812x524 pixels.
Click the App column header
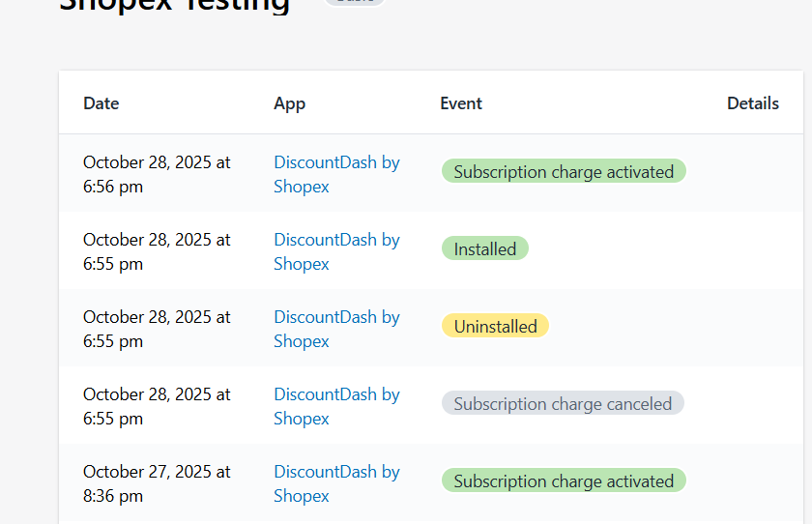[x=289, y=103]
